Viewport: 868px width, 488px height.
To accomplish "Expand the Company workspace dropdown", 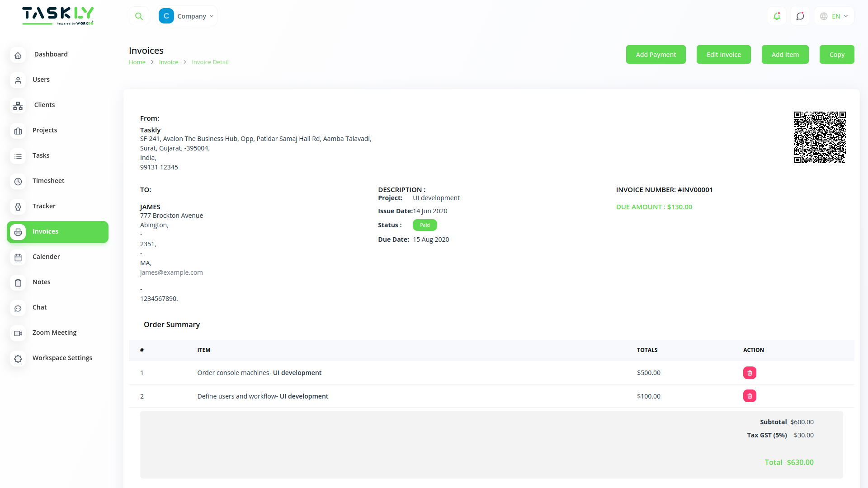I will pos(187,16).
